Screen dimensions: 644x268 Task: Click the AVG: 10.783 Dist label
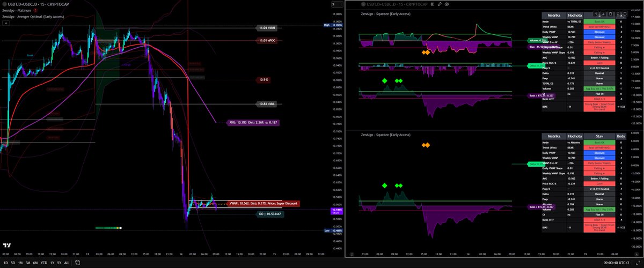(x=252, y=122)
